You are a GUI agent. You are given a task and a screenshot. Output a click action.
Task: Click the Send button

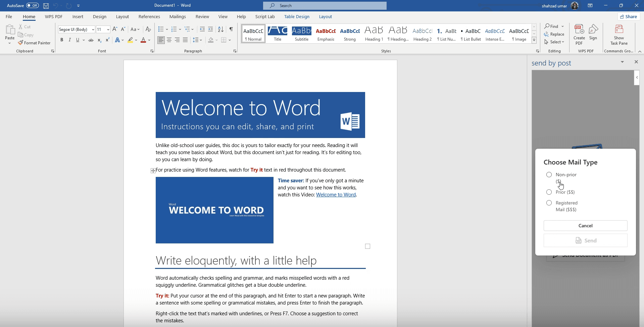click(585, 240)
